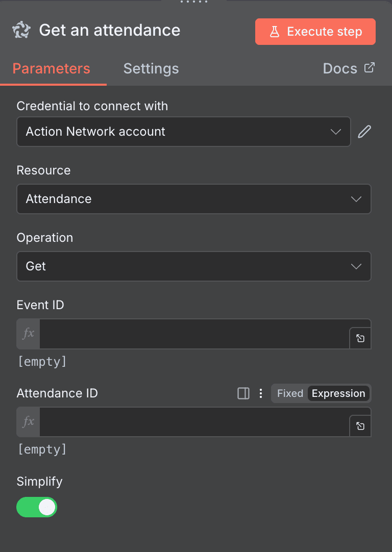Click the split-panel icon beside Attendance ID
This screenshot has width=392, height=552.
(243, 393)
